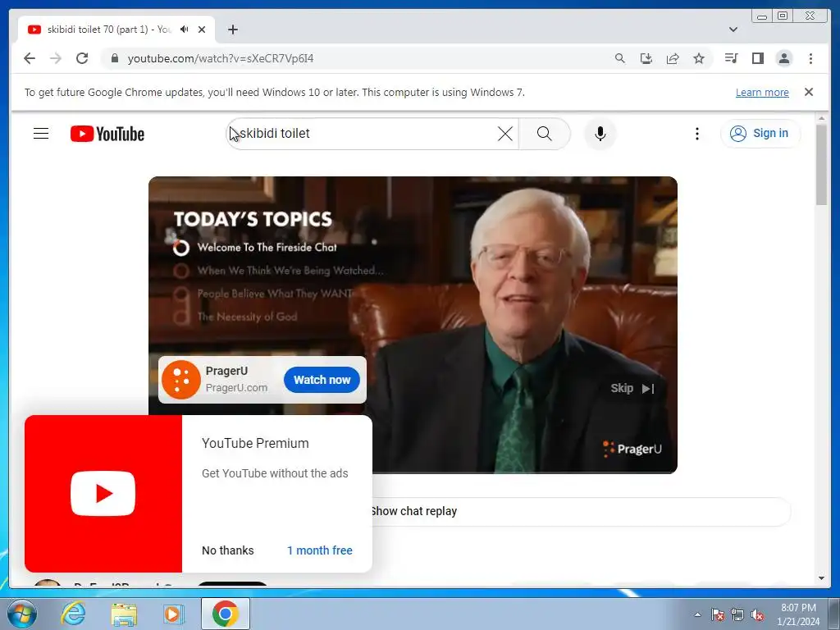Open Chrome's three-dot menu
This screenshot has width=840, height=630.
[x=810, y=58]
